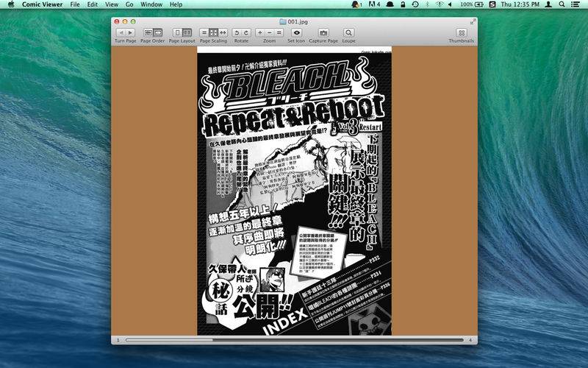Rotate page counterclockwise
The image size is (588, 368).
(237, 32)
